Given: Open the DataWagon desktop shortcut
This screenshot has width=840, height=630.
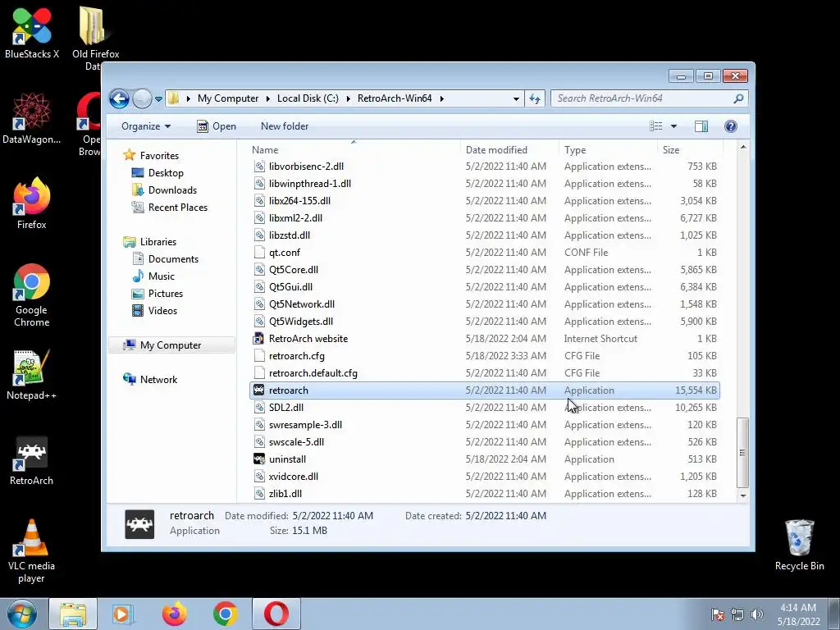Looking at the screenshot, I should point(32,118).
